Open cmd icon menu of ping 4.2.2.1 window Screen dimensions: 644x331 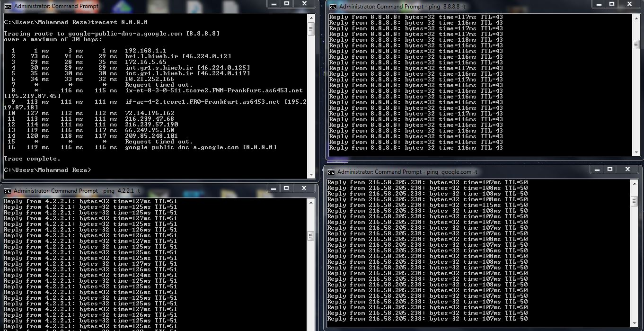coord(8,191)
